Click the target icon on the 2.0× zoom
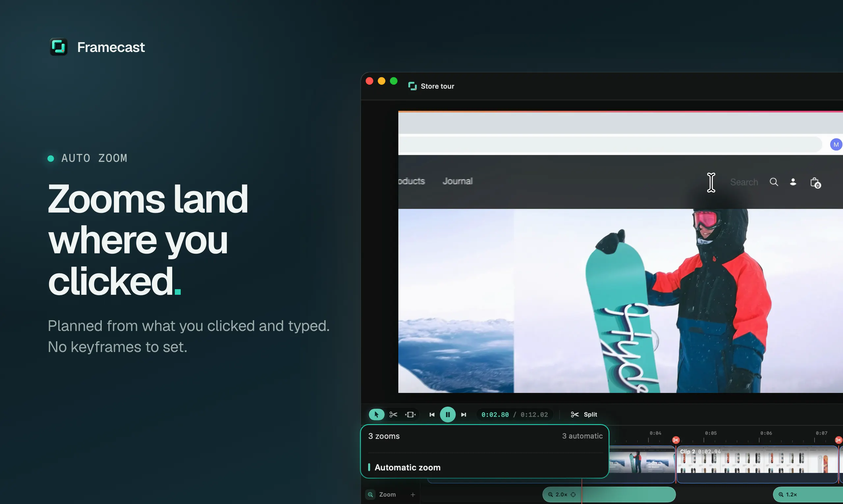The image size is (843, 504). 573,494
